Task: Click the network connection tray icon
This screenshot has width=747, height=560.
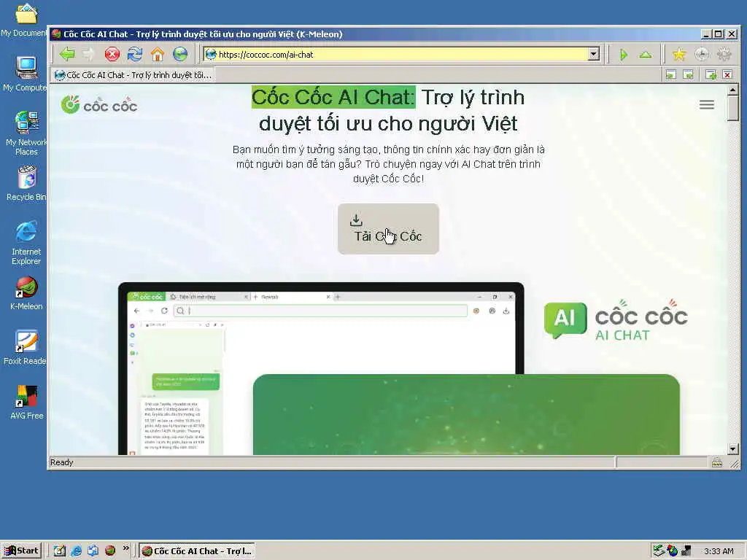Action: (686, 551)
